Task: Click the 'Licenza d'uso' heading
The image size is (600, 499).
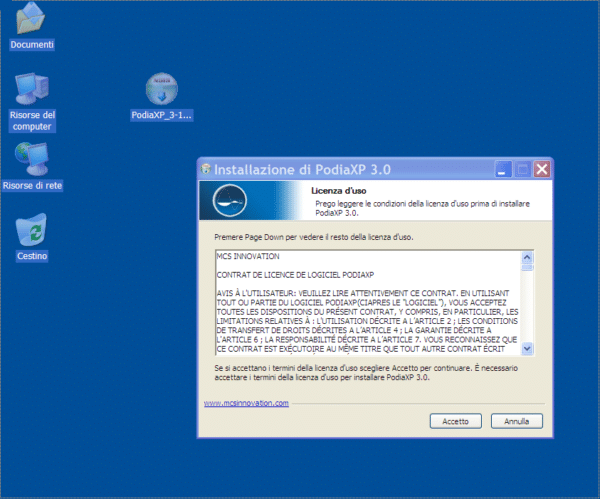Action: point(339,191)
